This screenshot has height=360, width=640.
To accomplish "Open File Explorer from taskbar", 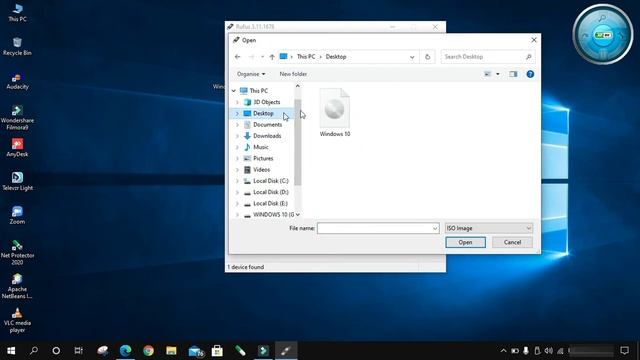I will point(171,351).
